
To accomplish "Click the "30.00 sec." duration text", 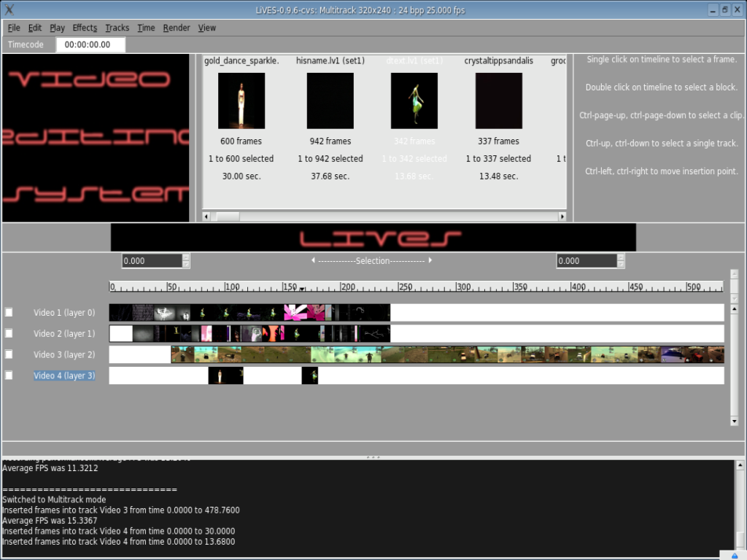I will coord(241,176).
